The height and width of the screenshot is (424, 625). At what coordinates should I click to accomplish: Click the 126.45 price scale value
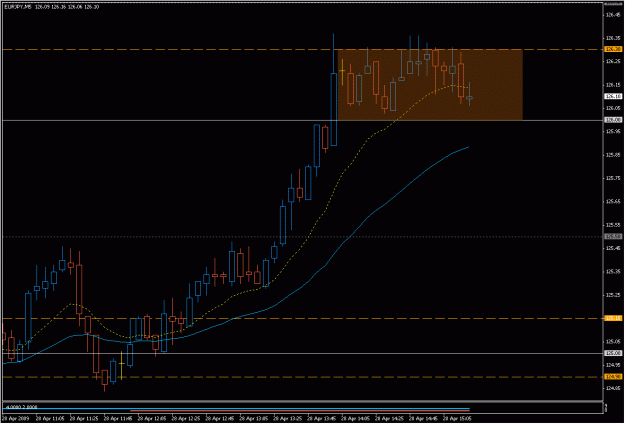(614, 15)
